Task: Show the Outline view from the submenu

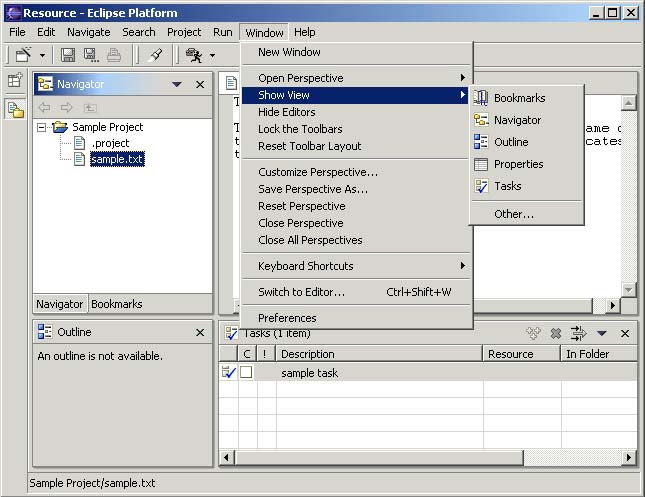Action: click(526, 142)
